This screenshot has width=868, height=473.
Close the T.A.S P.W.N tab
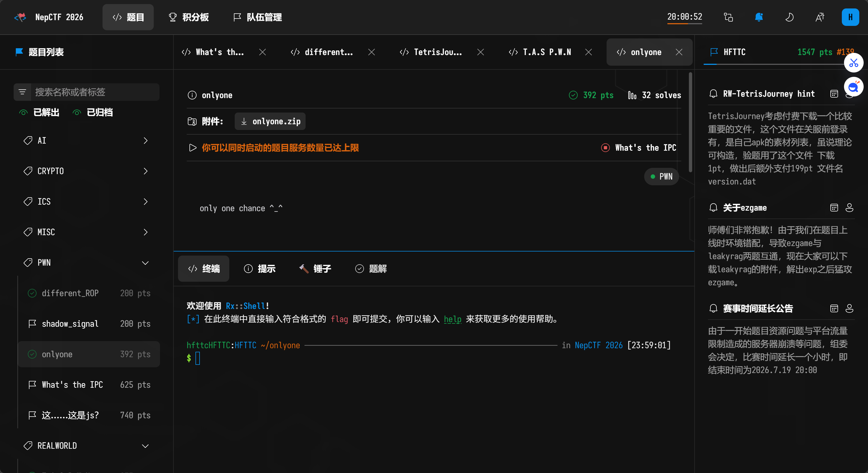[589, 52]
